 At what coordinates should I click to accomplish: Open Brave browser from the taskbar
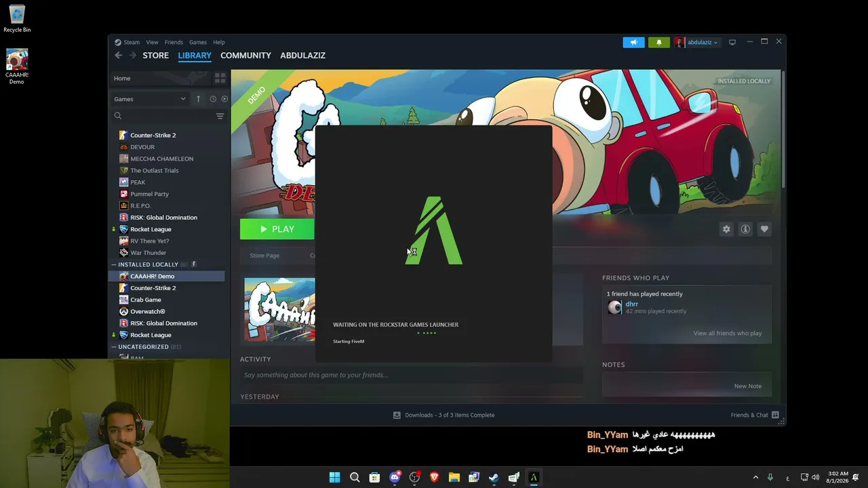(x=434, y=477)
